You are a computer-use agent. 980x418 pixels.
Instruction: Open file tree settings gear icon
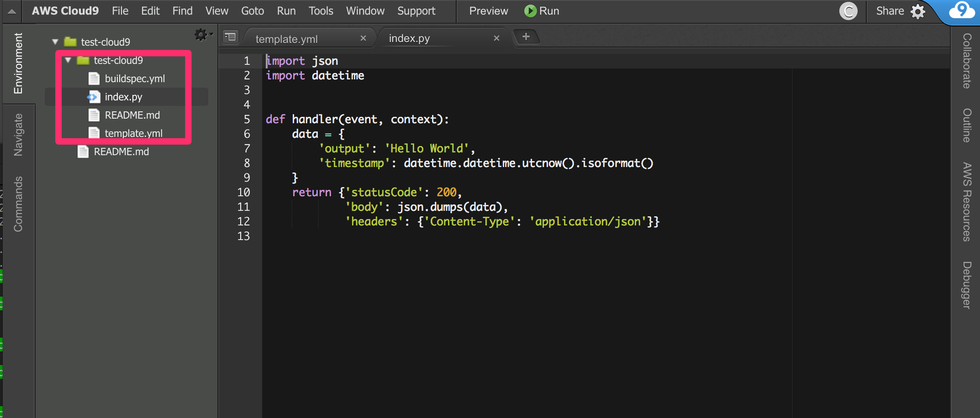200,34
